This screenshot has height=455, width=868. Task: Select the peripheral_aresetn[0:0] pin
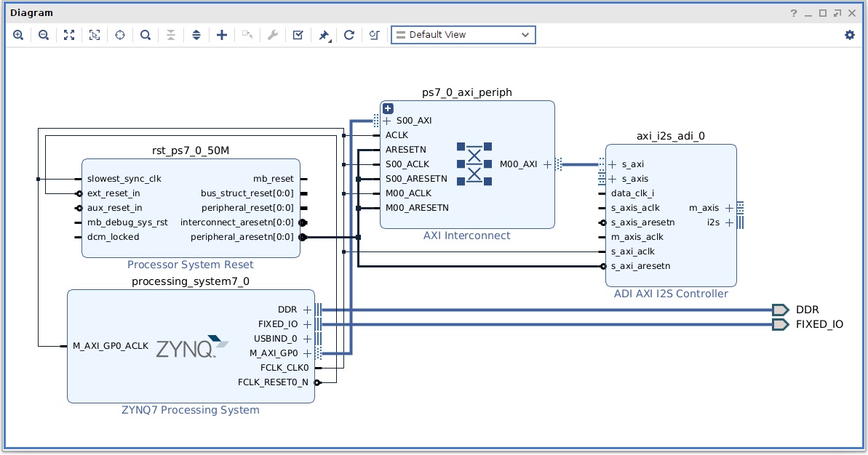click(x=242, y=237)
